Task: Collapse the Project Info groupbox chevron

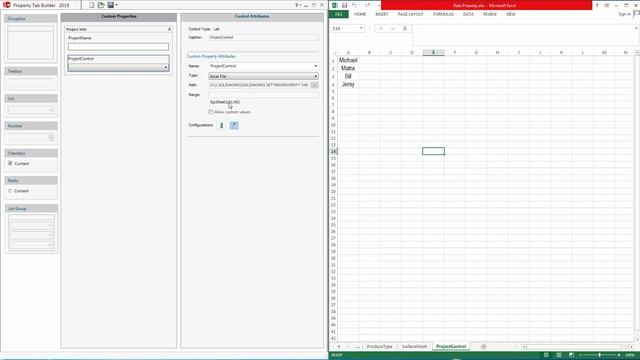Action: click(x=169, y=29)
